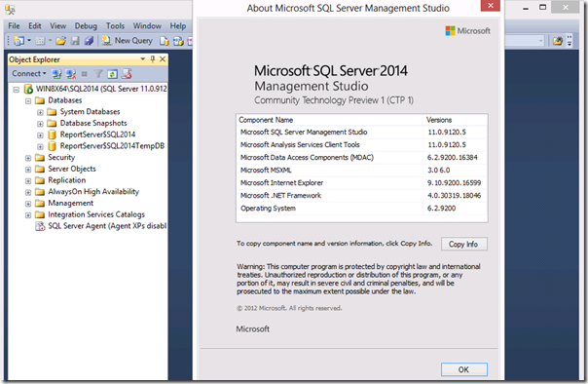Collapse the WIN8X64\SQL2014 server node

click(x=17, y=90)
